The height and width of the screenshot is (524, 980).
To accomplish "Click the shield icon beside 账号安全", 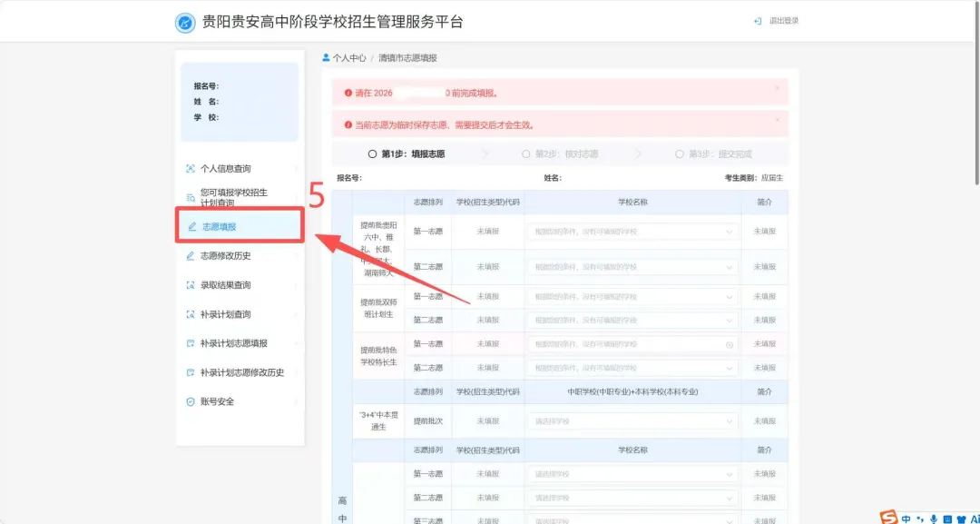I will [x=191, y=401].
